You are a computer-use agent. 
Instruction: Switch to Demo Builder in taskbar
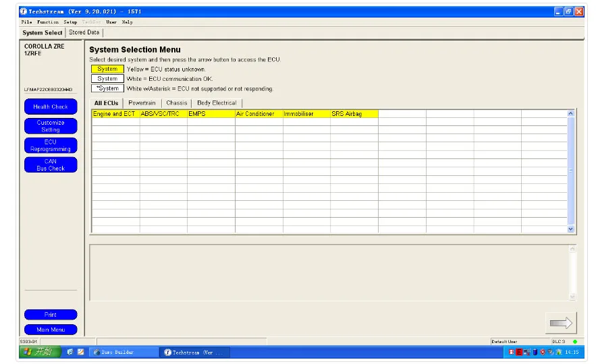(124, 353)
